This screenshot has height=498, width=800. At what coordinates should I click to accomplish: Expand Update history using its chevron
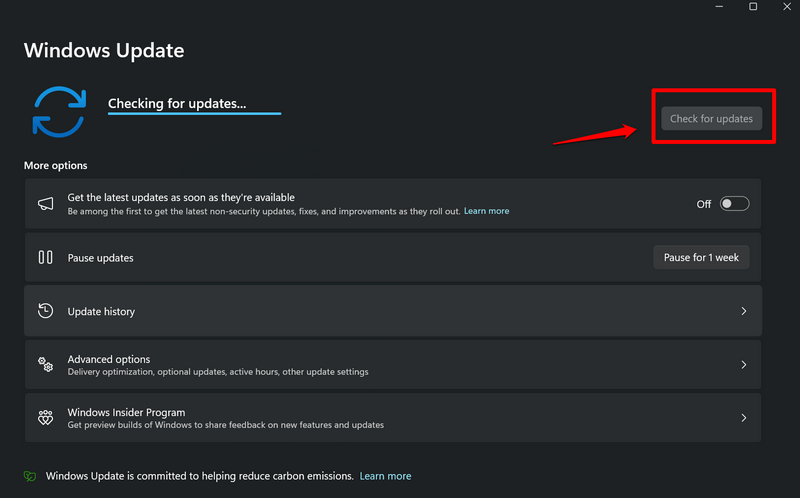[x=743, y=311]
